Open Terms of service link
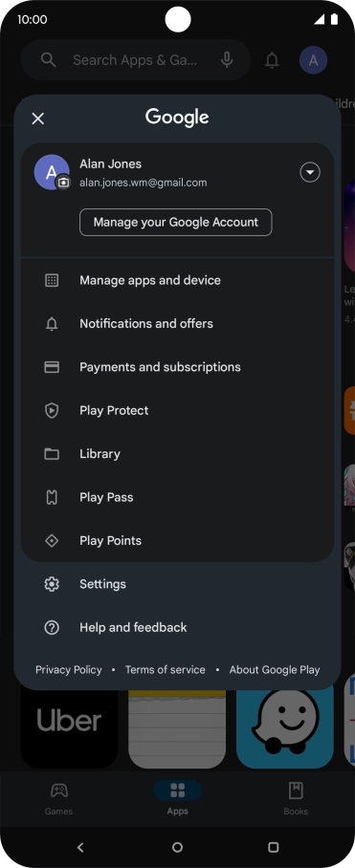This screenshot has height=868, width=355. coord(165,670)
